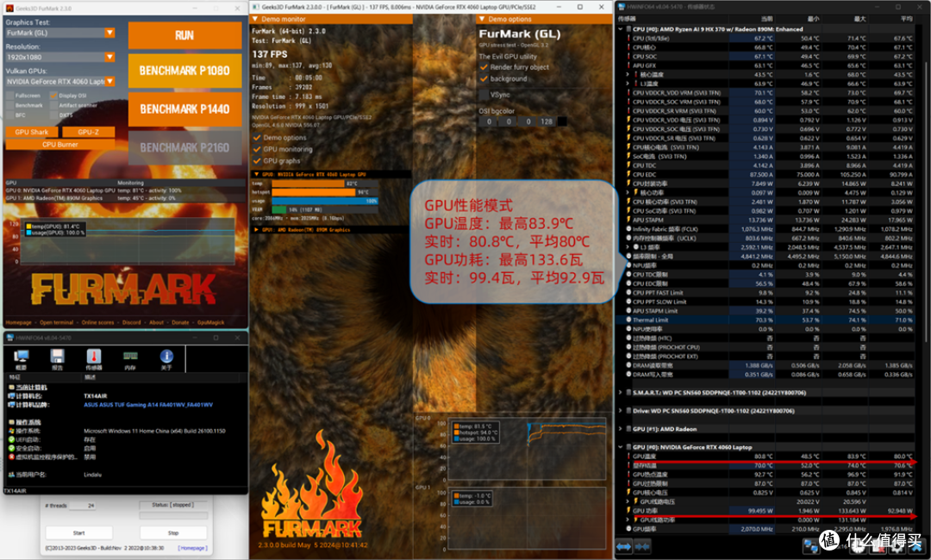The width and height of the screenshot is (931, 560).
Task: Toggle the GPU graphs checkbox
Action: click(257, 161)
